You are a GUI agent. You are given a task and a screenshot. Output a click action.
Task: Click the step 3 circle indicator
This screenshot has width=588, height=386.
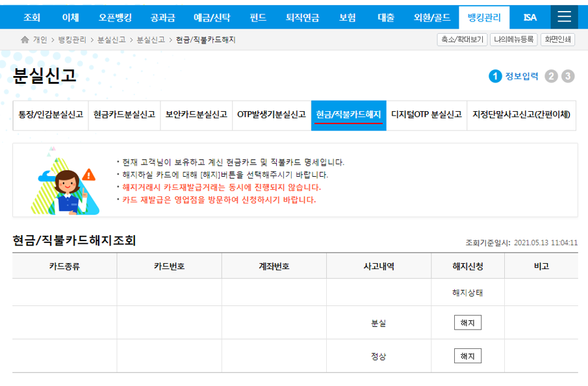pos(568,76)
